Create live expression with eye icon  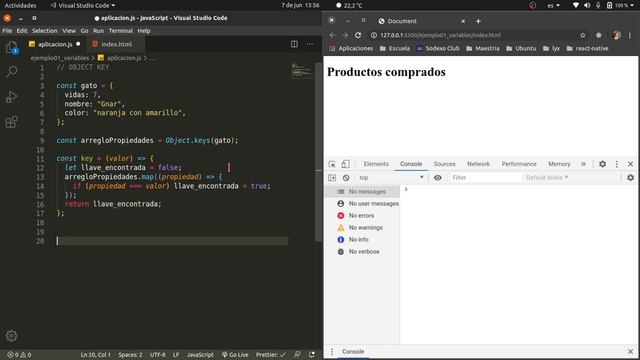click(x=438, y=178)
